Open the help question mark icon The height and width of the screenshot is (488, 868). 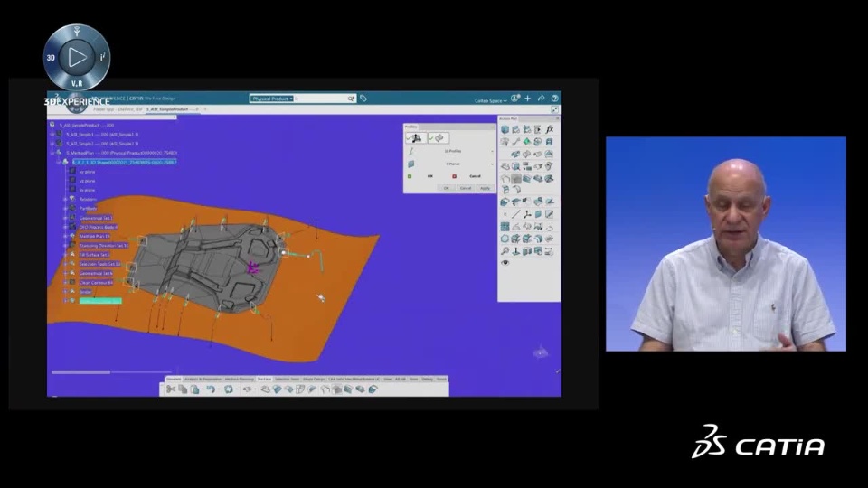pos(554,99)
